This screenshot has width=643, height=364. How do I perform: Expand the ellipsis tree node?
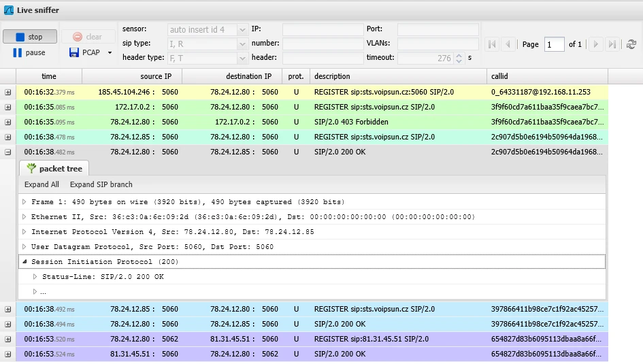coord(35,291)
